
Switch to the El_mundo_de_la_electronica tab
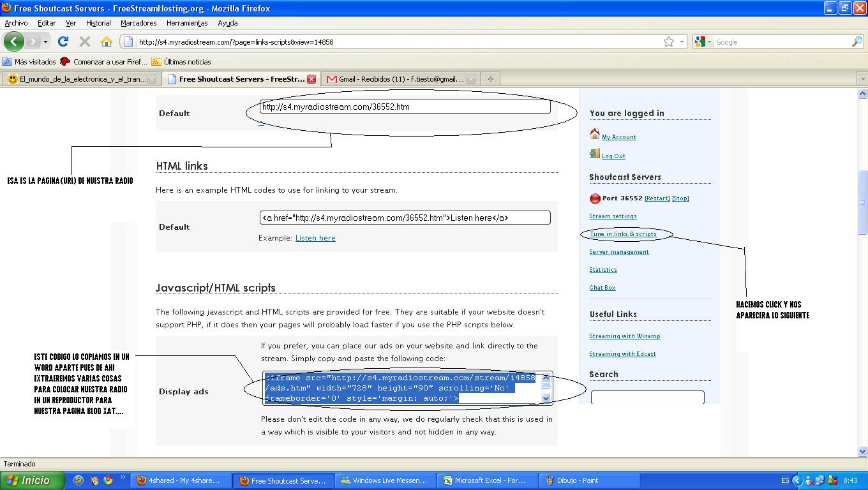point(82,79)
